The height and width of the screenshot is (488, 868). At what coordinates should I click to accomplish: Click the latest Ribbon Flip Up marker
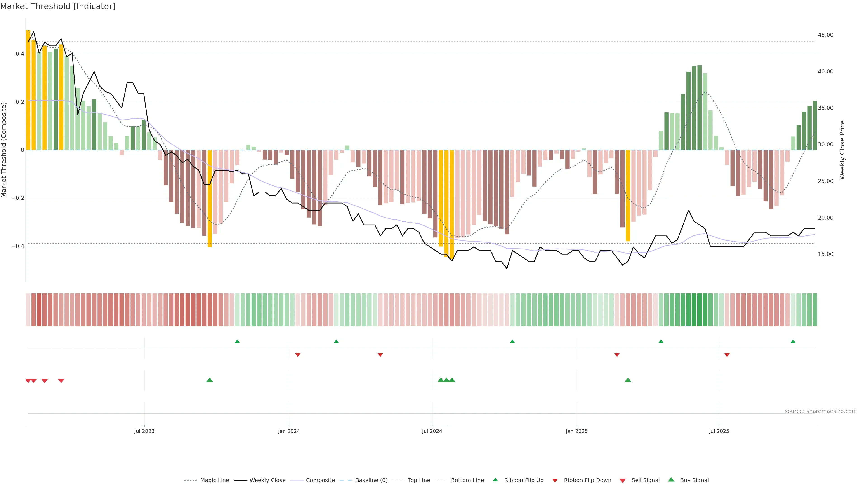point(793,342)
